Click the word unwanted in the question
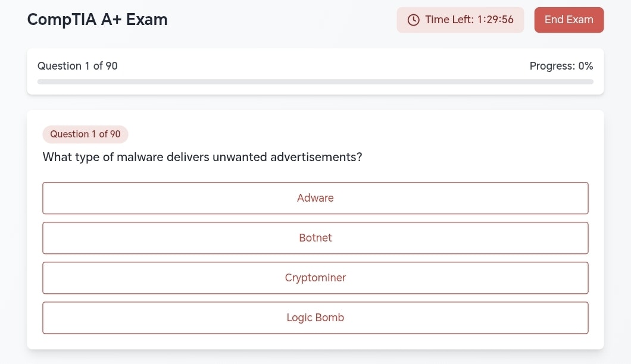The height and width of the screenshot is (364, 631). [x=239, y=157]
